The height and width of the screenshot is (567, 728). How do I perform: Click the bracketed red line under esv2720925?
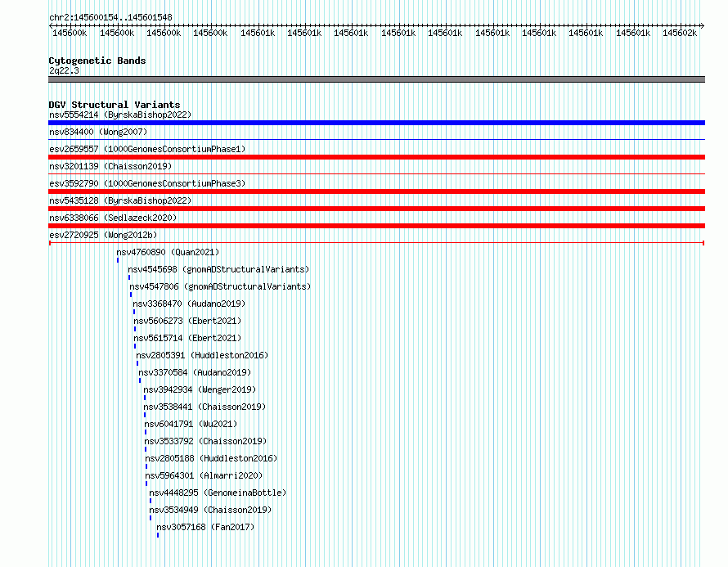376,243
